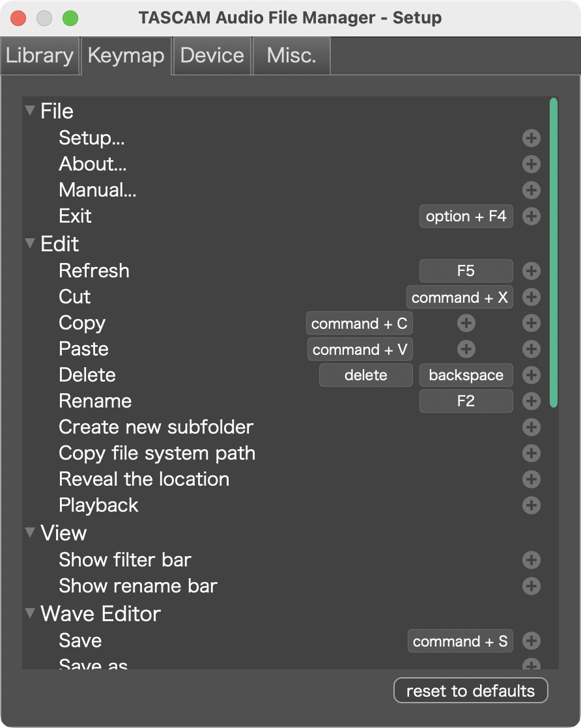Collapse the File group
Screen dimensions: 581x728
click(30, 111)
